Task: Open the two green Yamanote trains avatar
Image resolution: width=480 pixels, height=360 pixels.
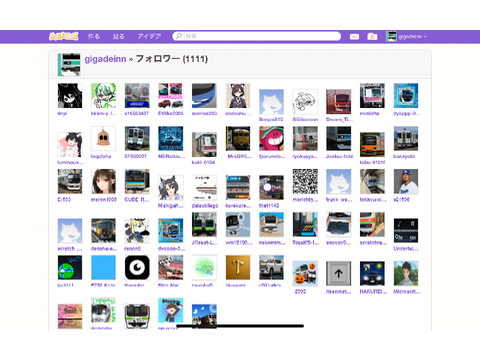Action: 204,225
